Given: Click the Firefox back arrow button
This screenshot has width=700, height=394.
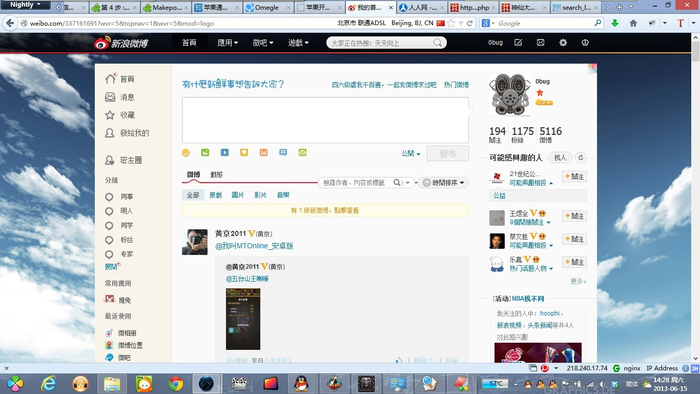Looking at the screenshot, I should pos(10,23).
